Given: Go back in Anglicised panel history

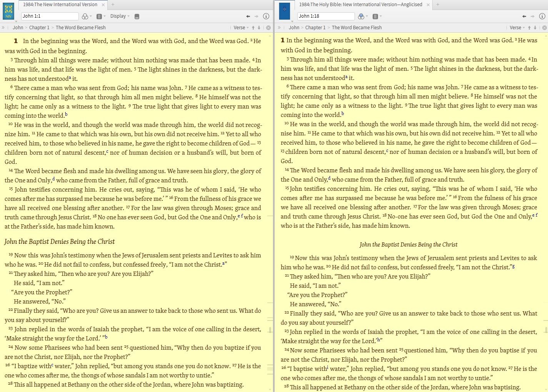Looking at the screenshot, I should click(x=524, y=16).
